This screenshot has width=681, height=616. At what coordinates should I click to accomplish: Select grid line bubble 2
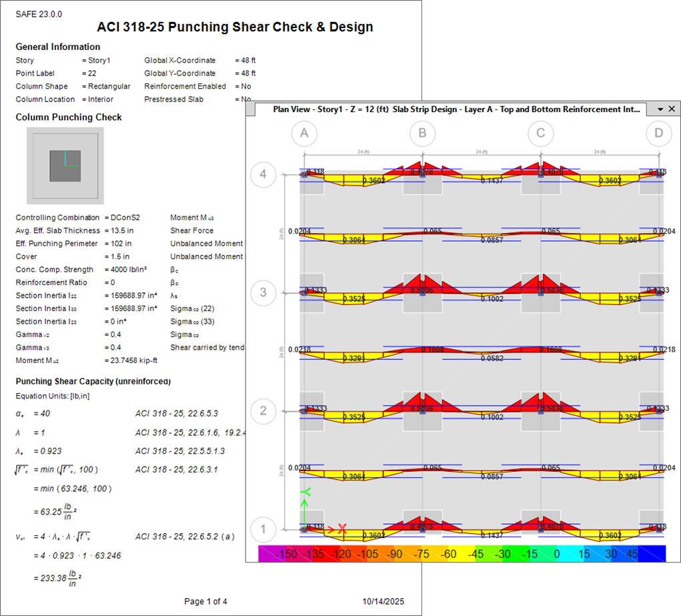(263, 410)
